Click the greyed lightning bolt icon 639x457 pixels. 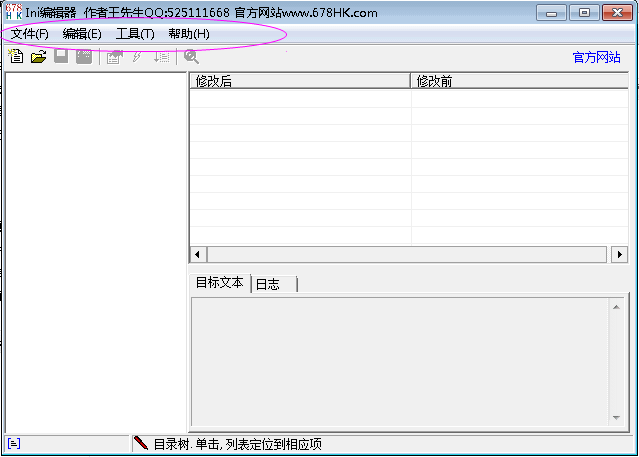[x=137, y=57]
